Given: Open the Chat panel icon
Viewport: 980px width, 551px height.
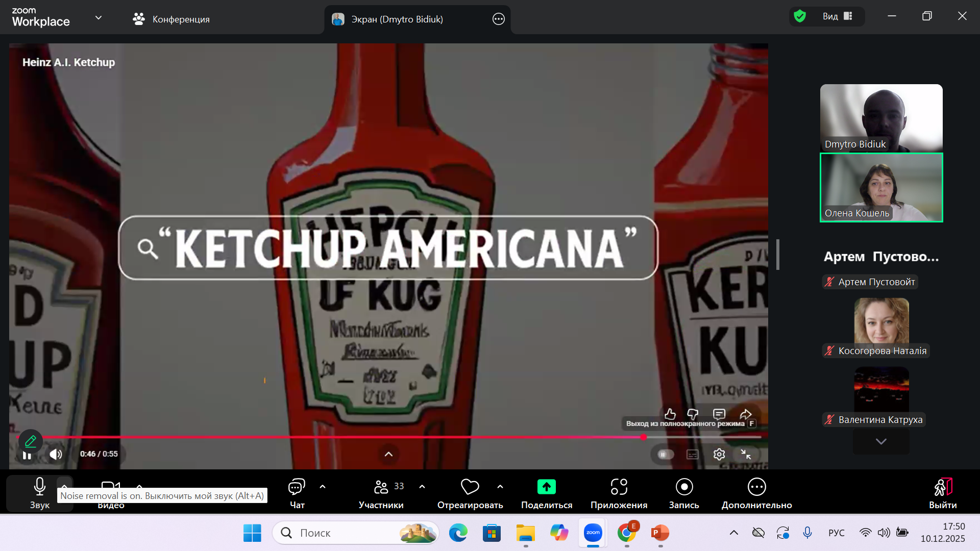Looking at the screenshot, I should tap(297, 487).
